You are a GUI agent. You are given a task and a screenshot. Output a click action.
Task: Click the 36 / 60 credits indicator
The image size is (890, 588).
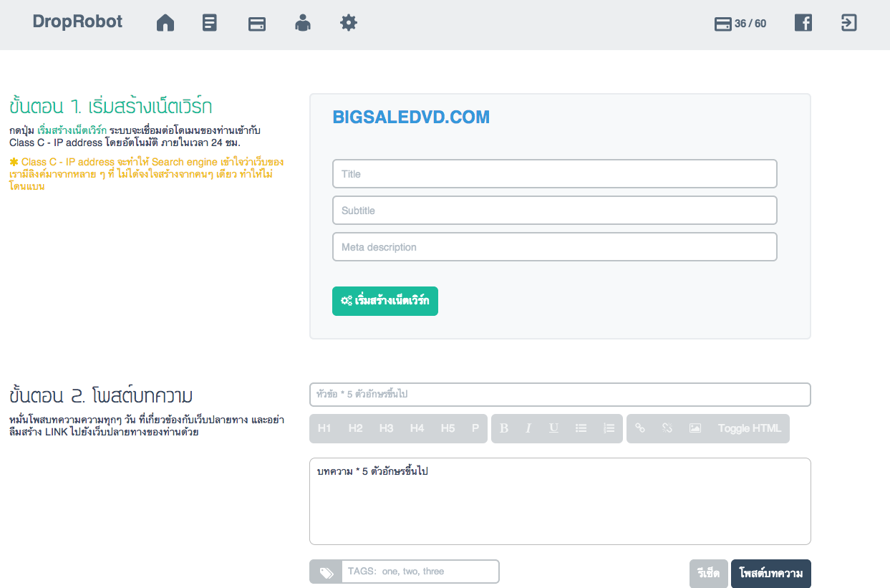pos(740,24)
